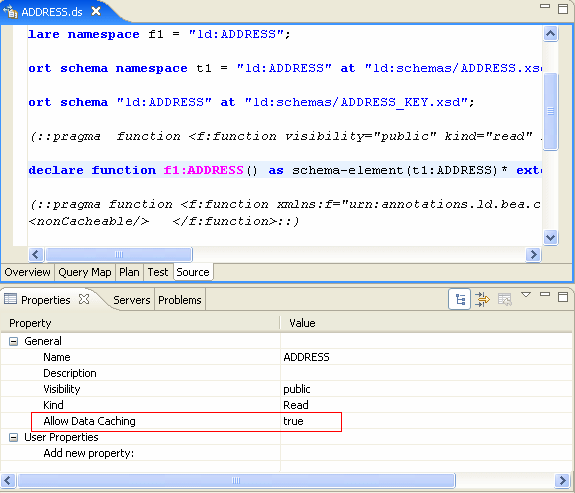This screenshot has width=575, height=493.
Task: Open the Test tab
Action: pos(158,272)
